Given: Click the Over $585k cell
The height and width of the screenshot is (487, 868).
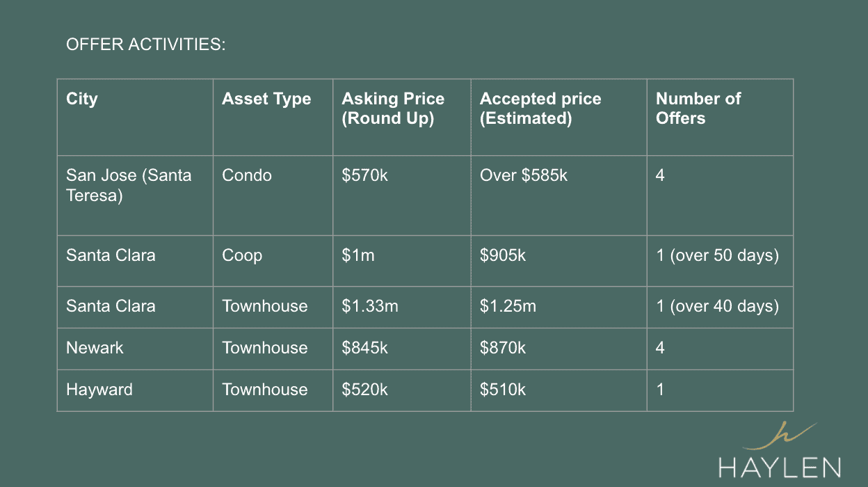Looking at the screenshot, I should tap(559, 195).
